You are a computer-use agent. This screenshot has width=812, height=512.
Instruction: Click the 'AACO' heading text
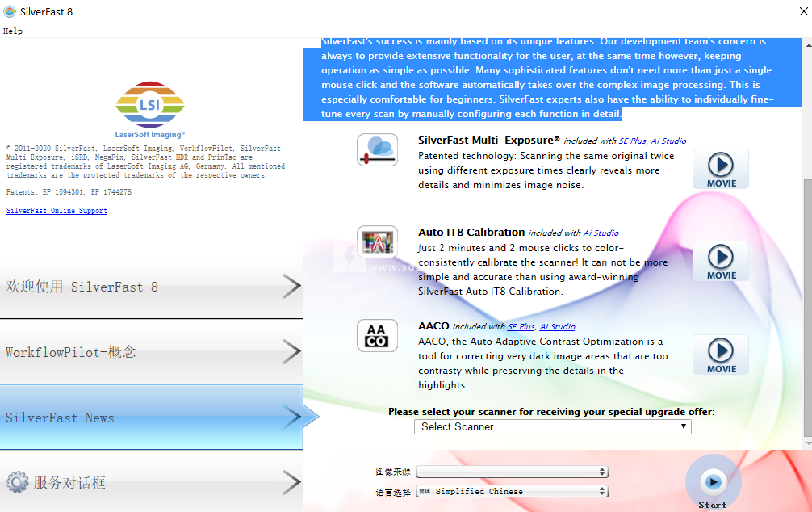point(433,326)
